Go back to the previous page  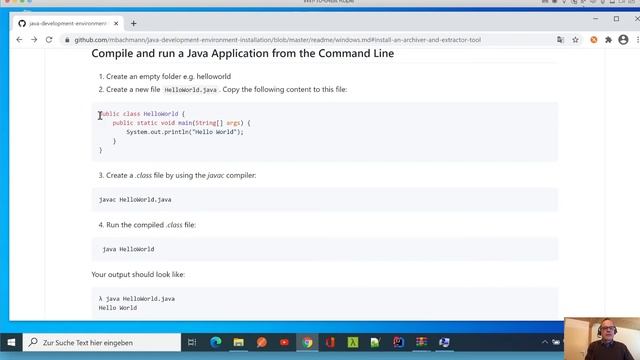tap(19, 40)
